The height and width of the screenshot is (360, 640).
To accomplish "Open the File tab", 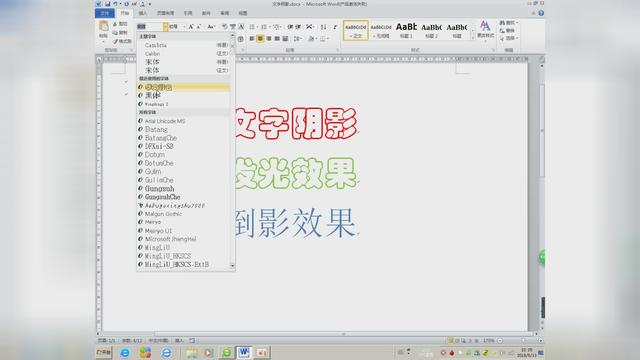I will point(104,13).
